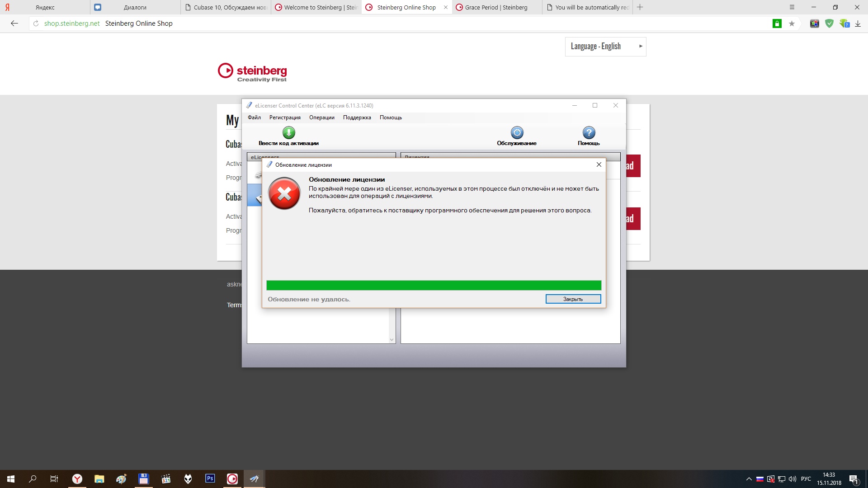The height and width of the screenshot is (488, 868).
Task: Expand the Language - English dropdown
Action: tap(605, 47)
